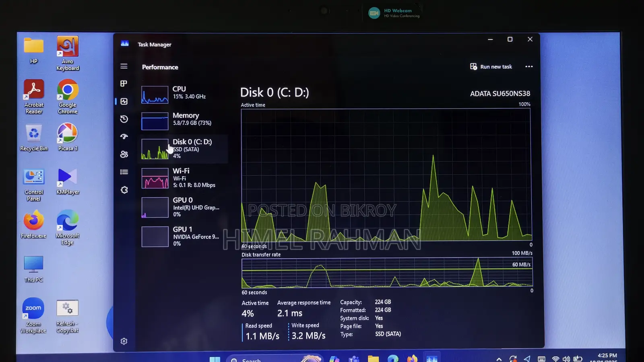Select the Microsoft Edge desktop shortcut
The image size is (644, 362).
point(68,228)
